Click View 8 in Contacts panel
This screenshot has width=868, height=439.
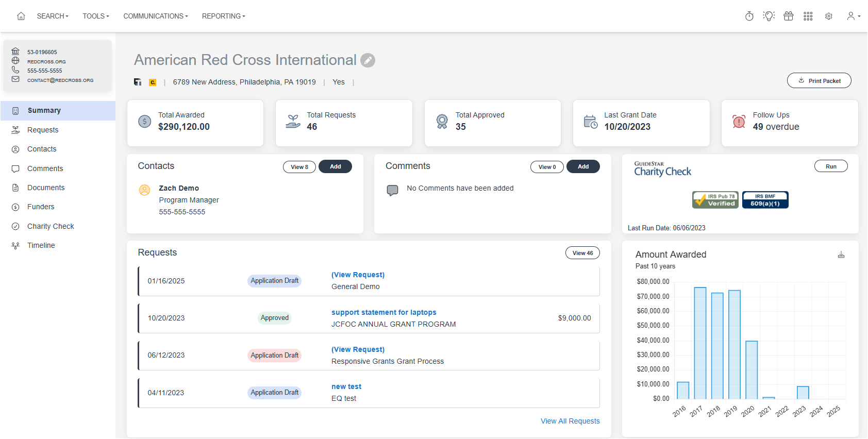[x=299, y=167]
